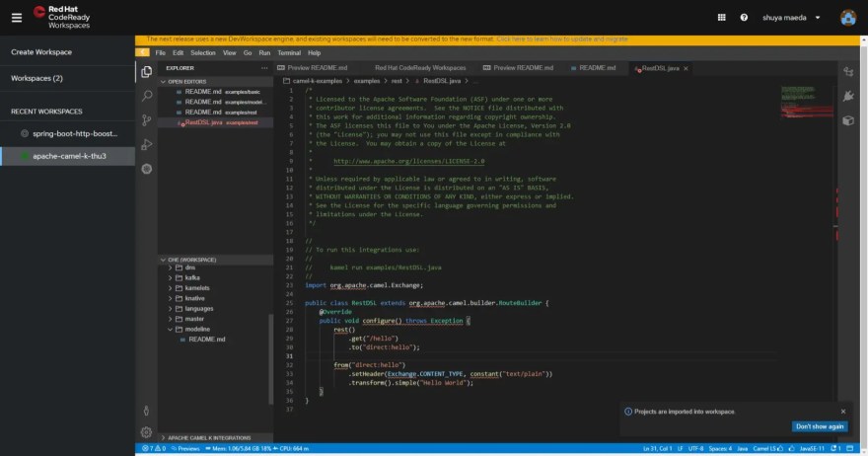Click the Explorer tree scrollbar
The height and width of the screenshot is (456, 868).
pyautogui.click(x=270, y=358)
